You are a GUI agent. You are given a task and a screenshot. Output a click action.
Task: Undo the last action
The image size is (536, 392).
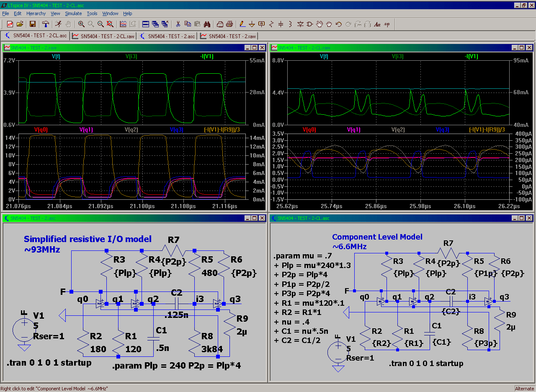[338, 24]
